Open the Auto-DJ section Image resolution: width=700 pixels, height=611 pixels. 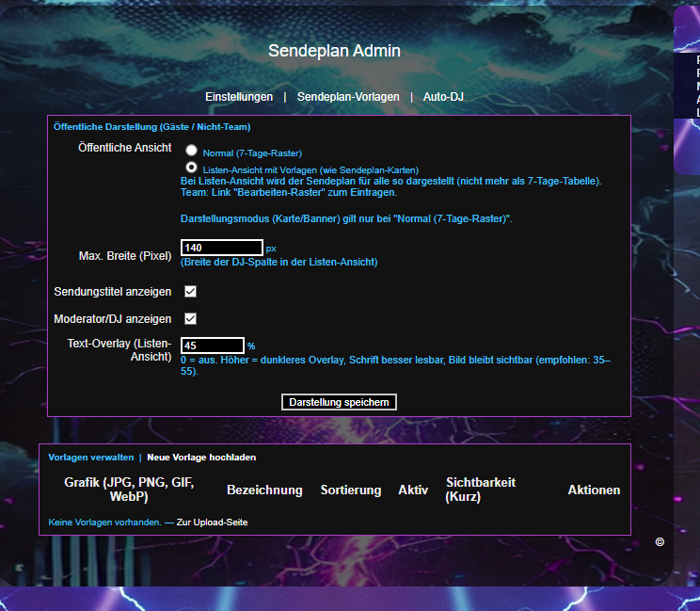(443, 97)
